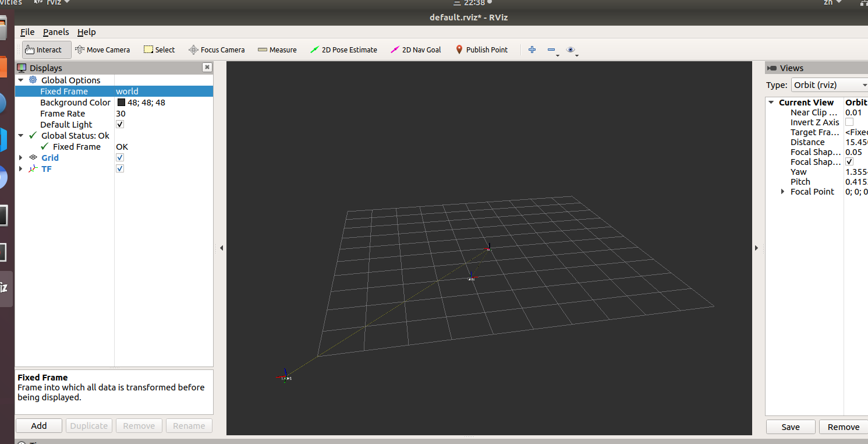
Task: Click the TF display axes icon
Action: [33, 169]
